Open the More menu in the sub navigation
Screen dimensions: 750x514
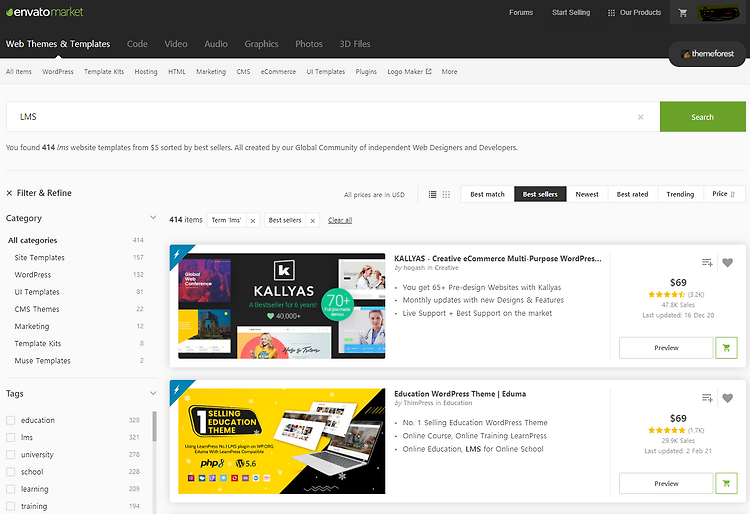[x=449, y=72]
